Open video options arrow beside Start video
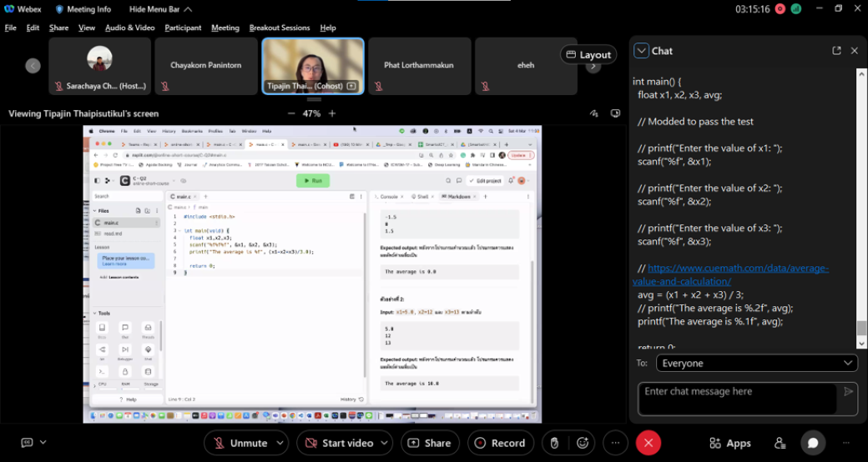The width and height of the screenshot is (868, 462). point(386,443)
